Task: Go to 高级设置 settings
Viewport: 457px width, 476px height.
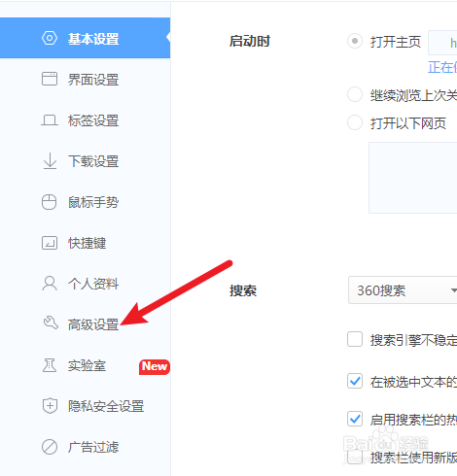Action: point(85,324)
